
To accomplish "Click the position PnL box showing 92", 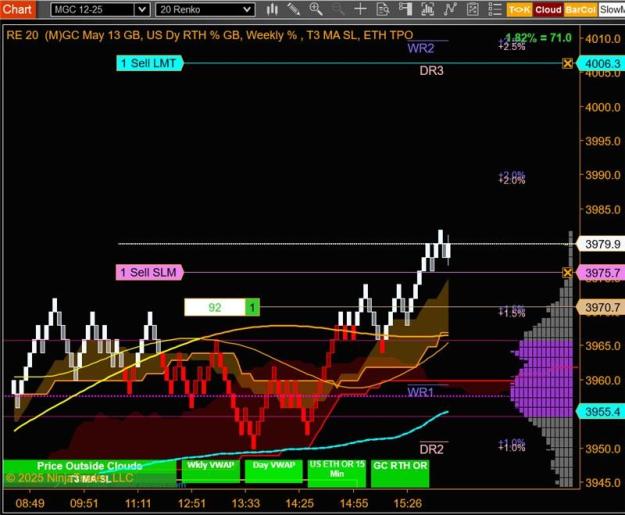I will [214, 307].
